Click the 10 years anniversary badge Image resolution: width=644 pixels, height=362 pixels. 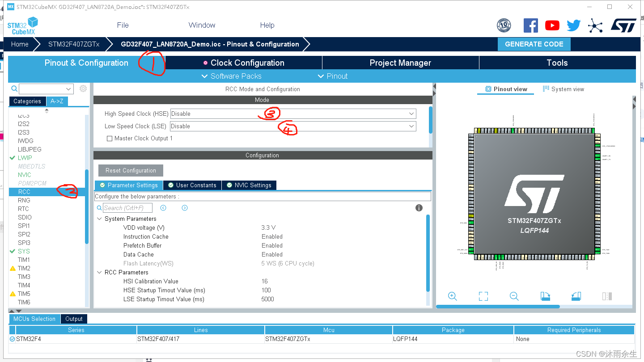click(504, 25)
